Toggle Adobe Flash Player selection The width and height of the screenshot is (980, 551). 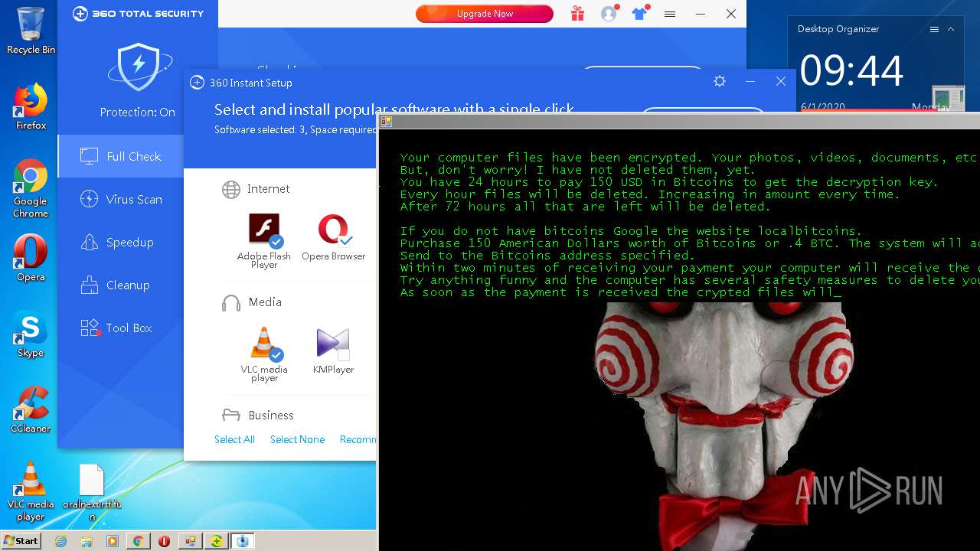[x=264, y=240]
